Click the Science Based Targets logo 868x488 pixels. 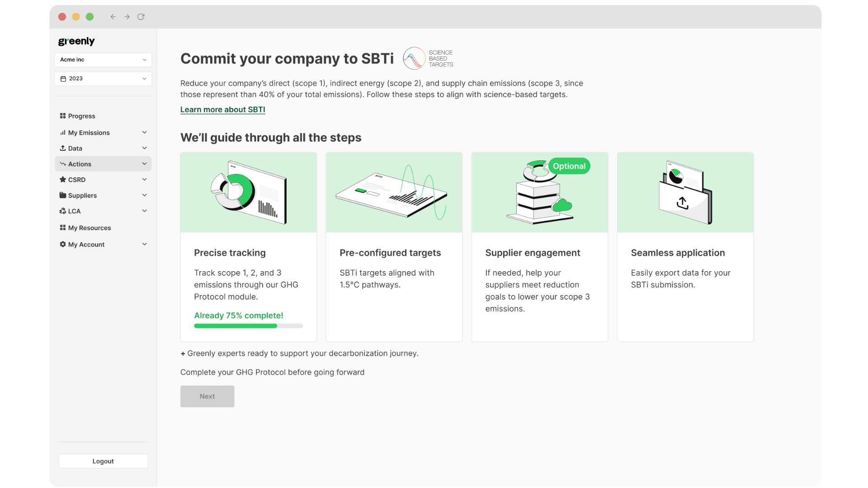point(428,58)
